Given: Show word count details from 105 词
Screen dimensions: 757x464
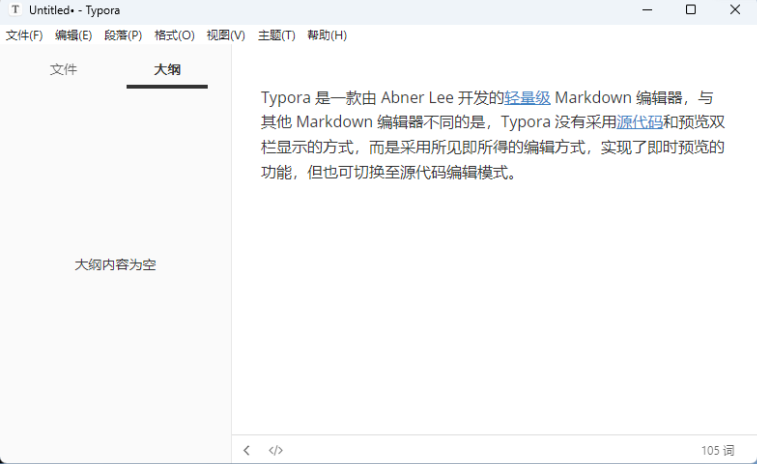Looking at the screenshot, I should (717, 450).
